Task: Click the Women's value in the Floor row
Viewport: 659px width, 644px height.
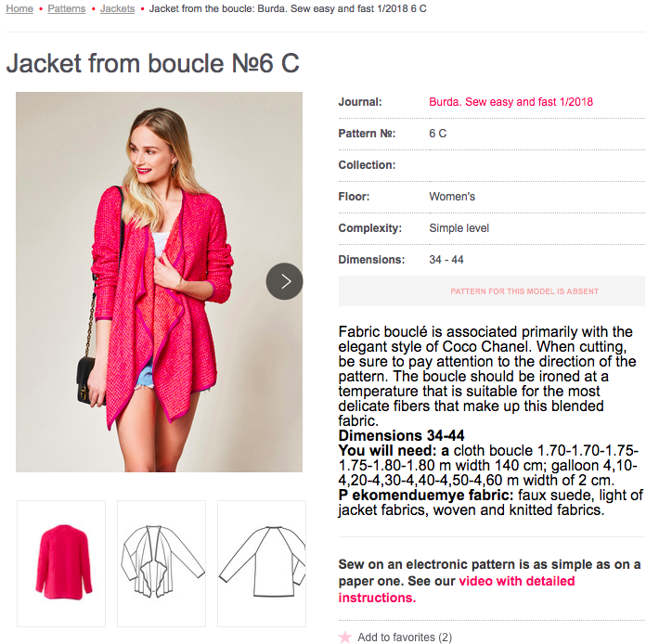Action: (452, 197)
